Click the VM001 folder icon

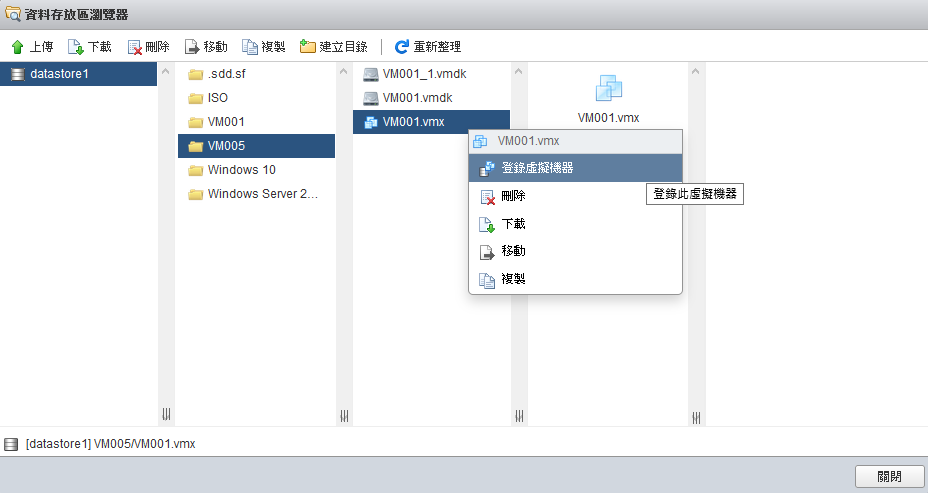[x=195, y=123]
